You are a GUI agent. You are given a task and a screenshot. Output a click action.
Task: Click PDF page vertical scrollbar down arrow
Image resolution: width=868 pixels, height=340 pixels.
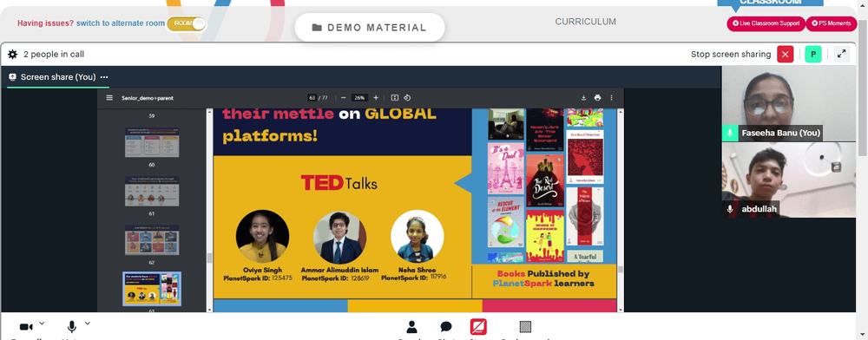tap(621, 310)
